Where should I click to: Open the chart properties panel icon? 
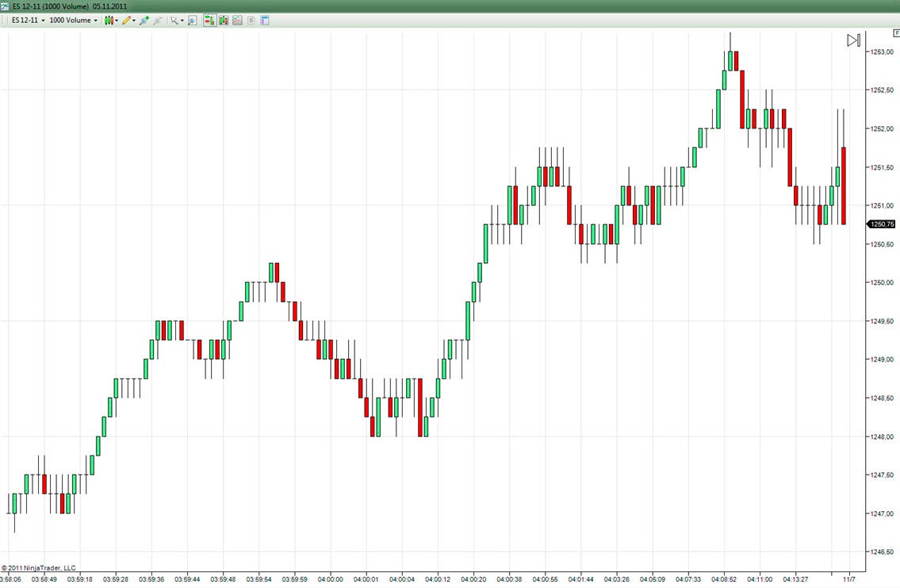(265, 20)
